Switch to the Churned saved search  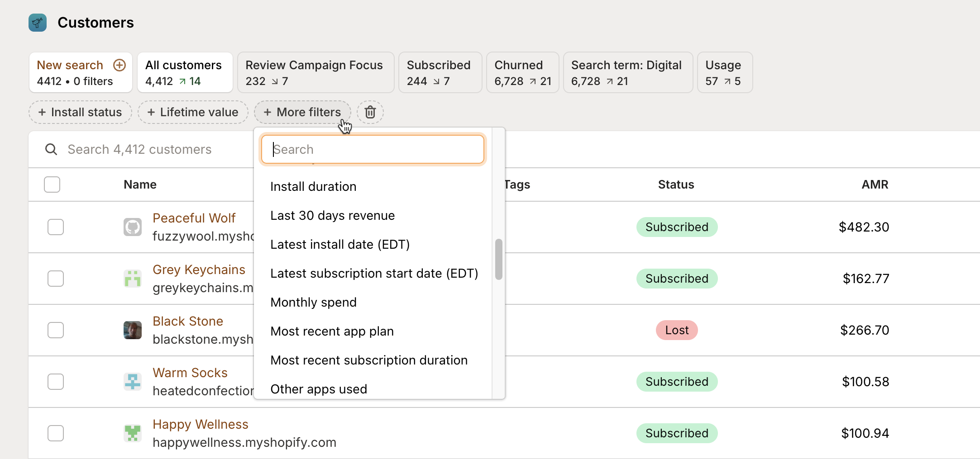point(522,72)
